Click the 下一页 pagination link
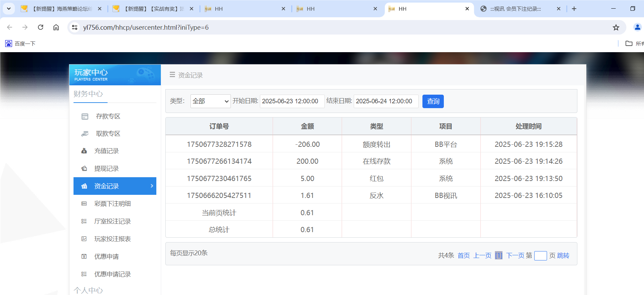The image size is (644, 295). [x=514, y=256]
